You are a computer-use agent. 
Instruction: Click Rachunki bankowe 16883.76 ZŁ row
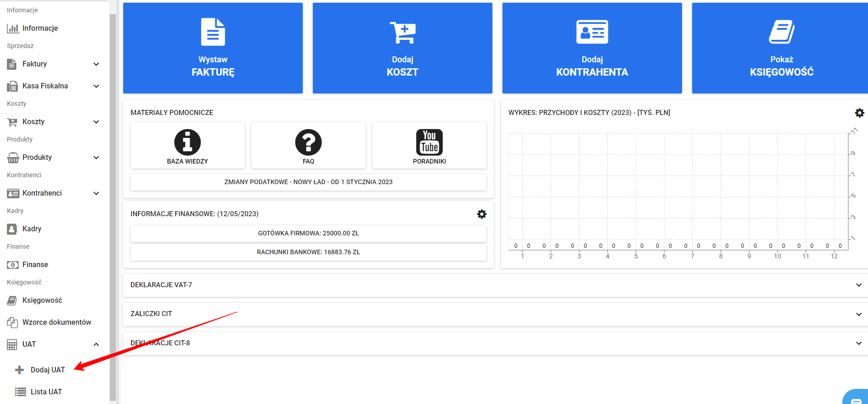pos(308,252)
